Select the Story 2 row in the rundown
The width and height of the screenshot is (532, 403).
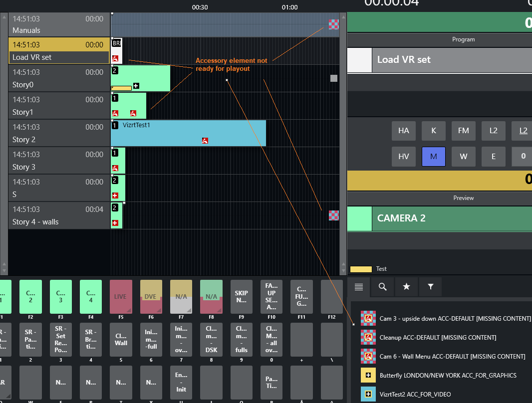coord(59,133)
